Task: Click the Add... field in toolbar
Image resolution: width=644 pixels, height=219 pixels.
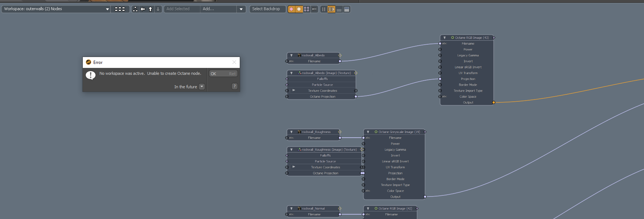Action: (219, 9)
